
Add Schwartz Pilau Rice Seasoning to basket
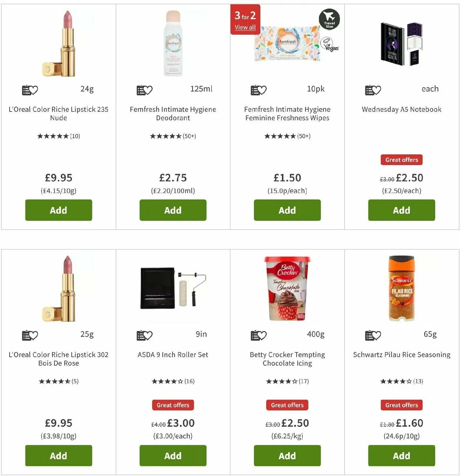pos(401,456)
